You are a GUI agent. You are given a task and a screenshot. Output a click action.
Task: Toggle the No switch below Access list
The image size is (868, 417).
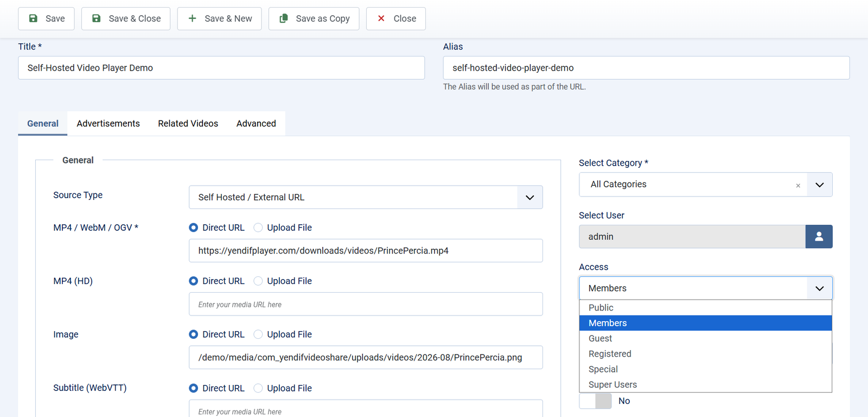(x=596, y=401)
